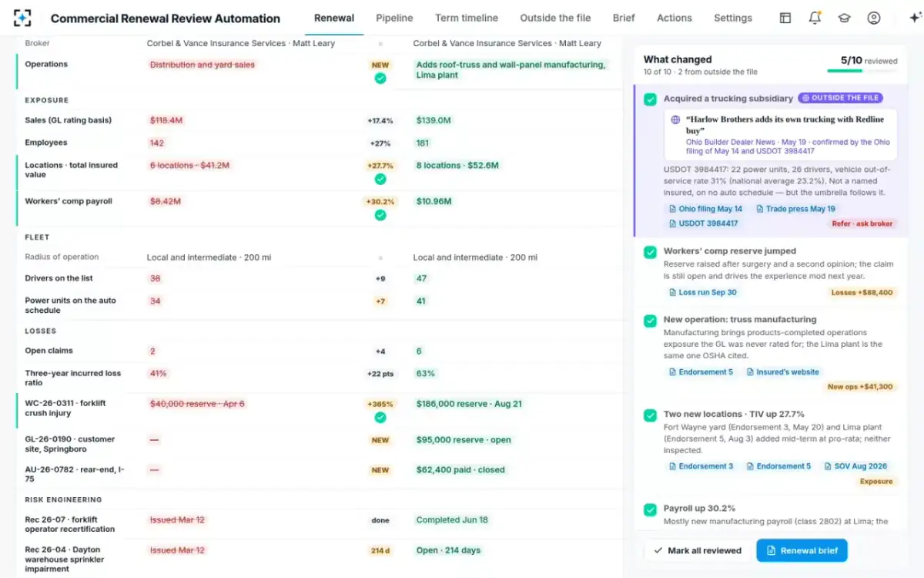Click the $10.96M payroll value

coord(435,201)
